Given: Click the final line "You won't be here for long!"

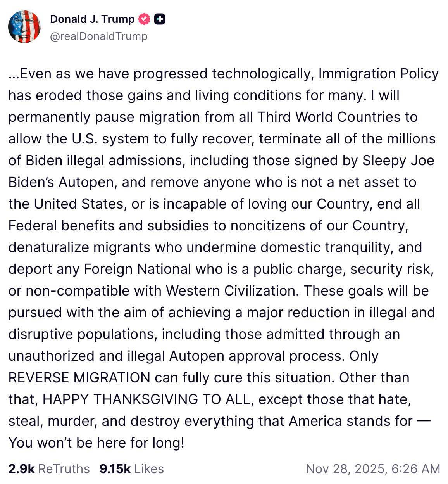Looking at the screenshot, I should 96,443.
